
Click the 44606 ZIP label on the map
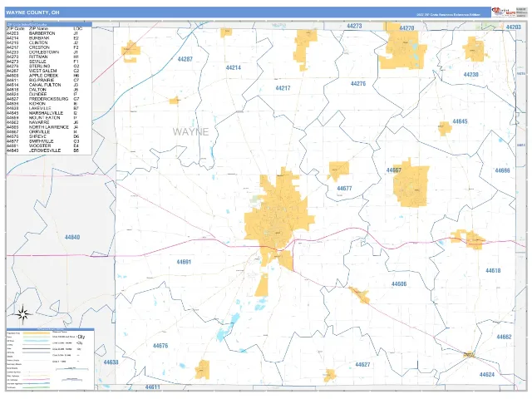[x=399, y=284]
